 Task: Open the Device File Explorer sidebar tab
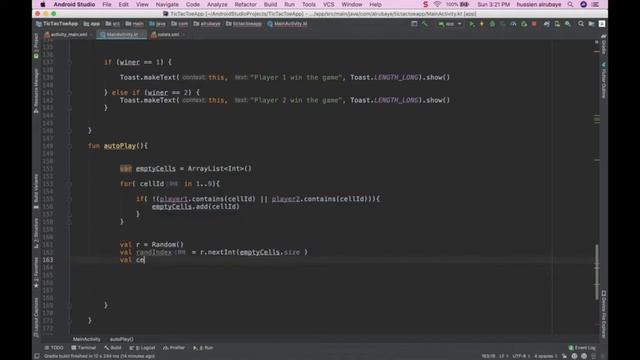604,313
